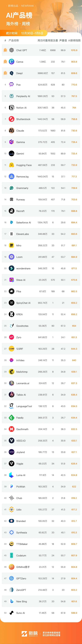Click the ChatGPT logo icon
This screenshot has width=82, height=644.
[11, 50]
